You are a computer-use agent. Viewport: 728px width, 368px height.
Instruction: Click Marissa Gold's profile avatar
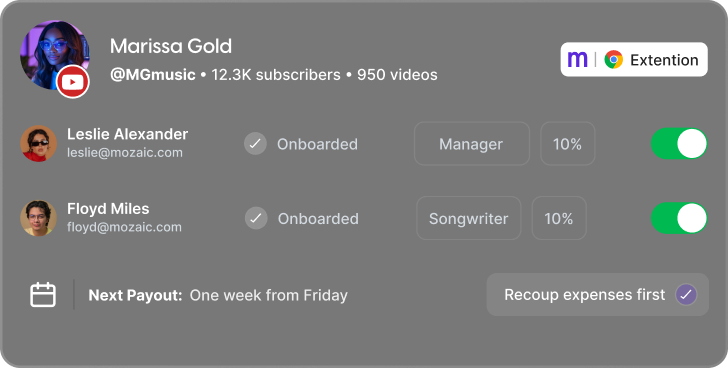[x=55, y=55]
